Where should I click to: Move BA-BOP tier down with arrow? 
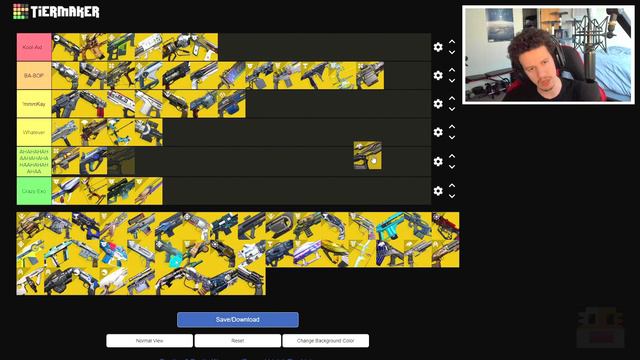click(x=452, y=81)
